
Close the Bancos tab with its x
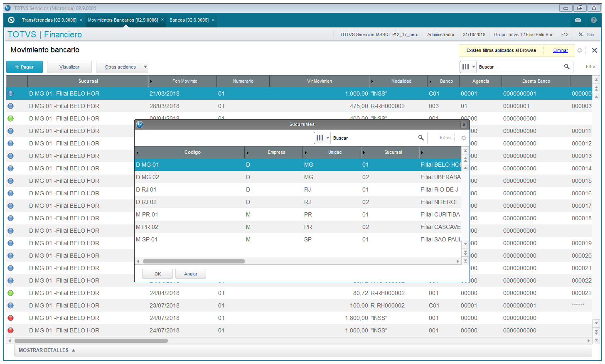tap(213, 20)
